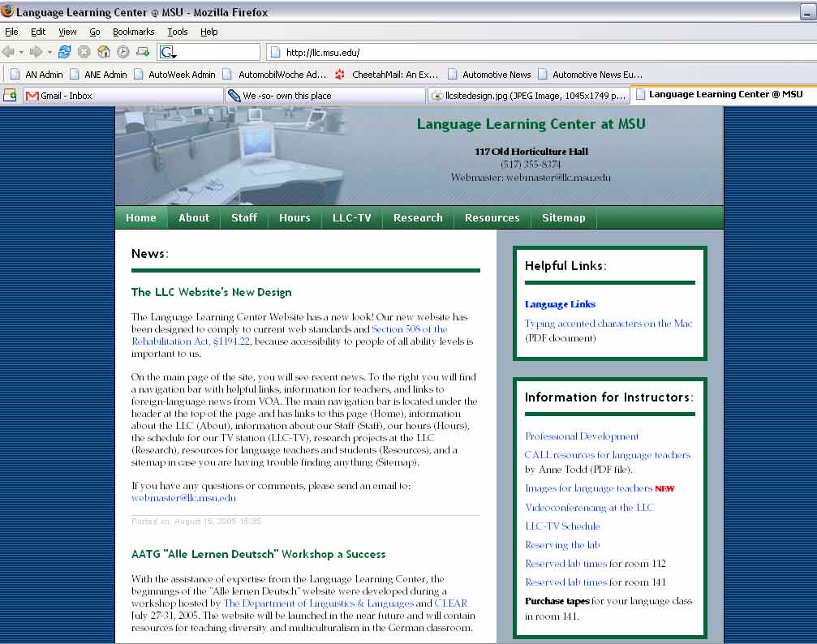
Task: Open the Help menu
Action: point(209,32)
